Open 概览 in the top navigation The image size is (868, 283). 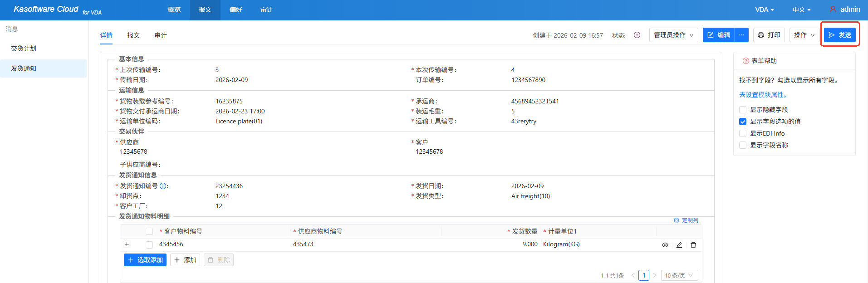coord(174,10)
